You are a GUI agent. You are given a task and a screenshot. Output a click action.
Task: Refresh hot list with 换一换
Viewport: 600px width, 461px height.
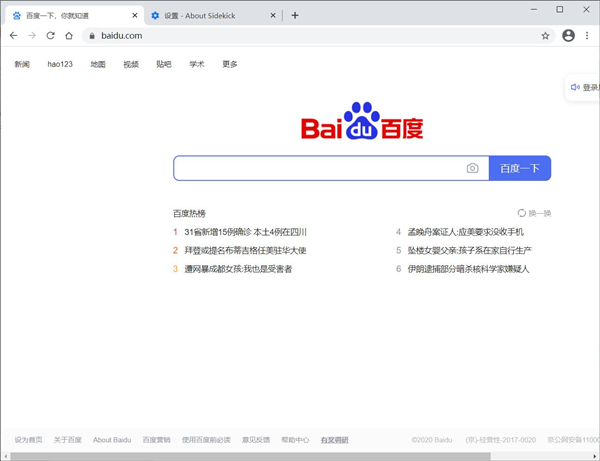coord(535,213)
